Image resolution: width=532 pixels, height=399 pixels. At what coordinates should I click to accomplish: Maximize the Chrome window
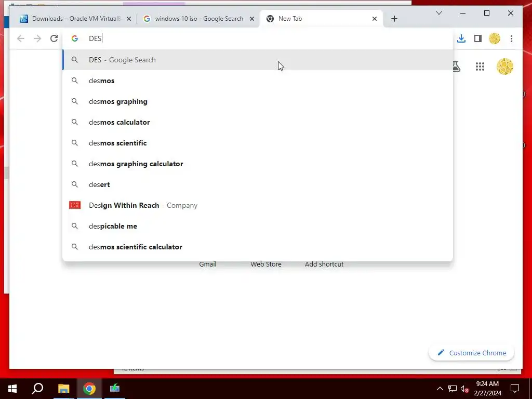click(x=486, y=13)
